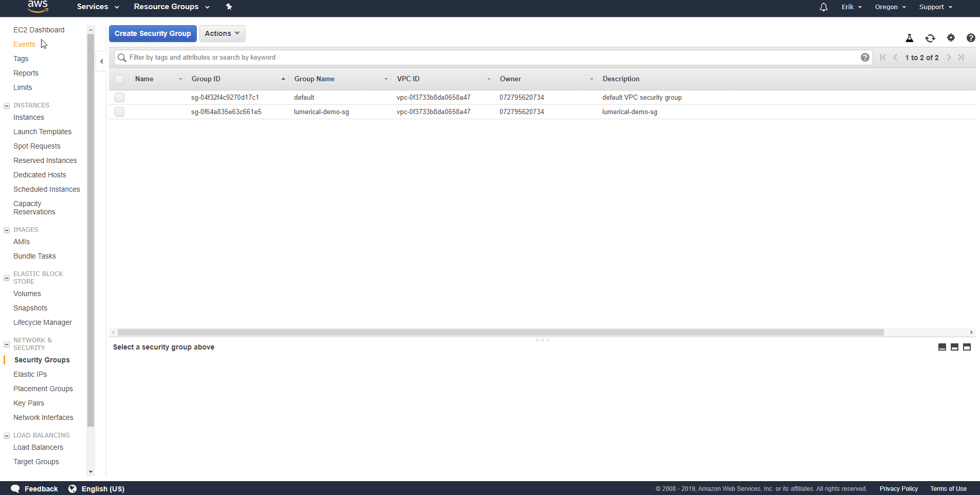Open Load Balancers in sidebar
This screenshot has height=495, width=980.
click(39, 447)
